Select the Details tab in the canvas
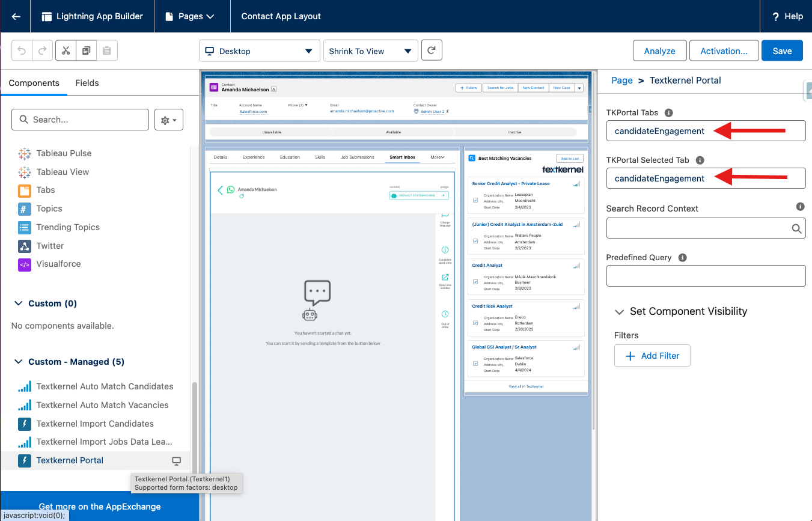 tap(221, 157)
